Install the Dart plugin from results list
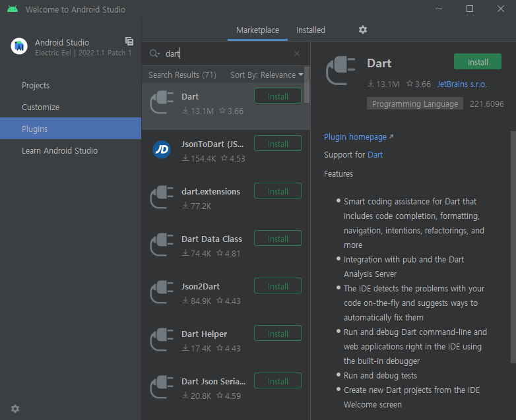The height and width of the screenshot is (420, 516). pyautogui.click(x=278, y=96)
